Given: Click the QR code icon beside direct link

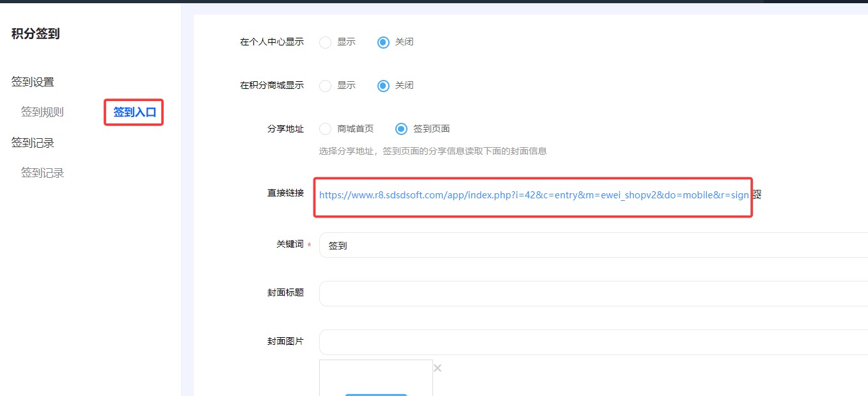Looking at the screenshot, I should pyautogui.click(x=757, y=195).
